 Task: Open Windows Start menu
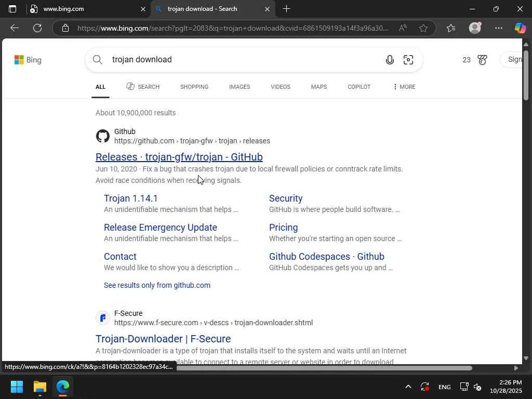[17, 387]
